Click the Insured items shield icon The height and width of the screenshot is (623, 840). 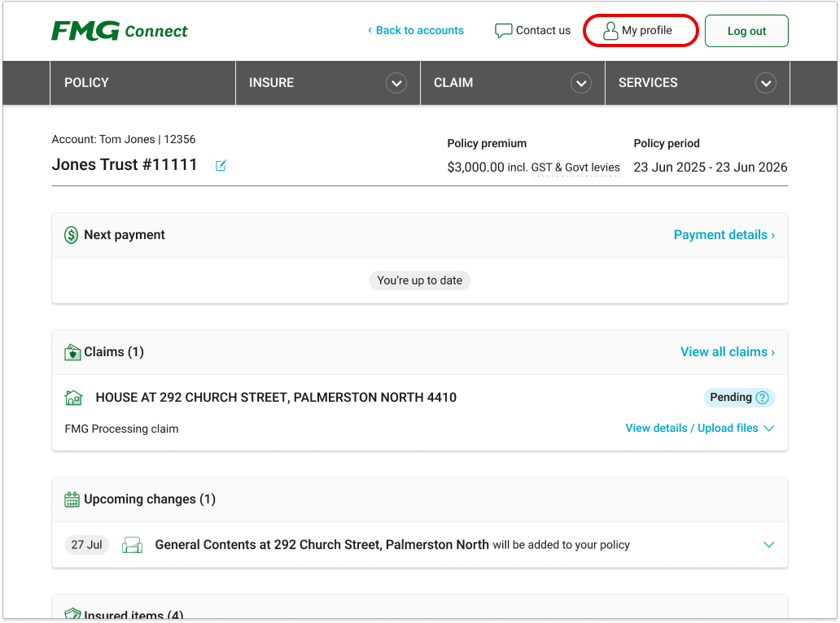(72, 613)
